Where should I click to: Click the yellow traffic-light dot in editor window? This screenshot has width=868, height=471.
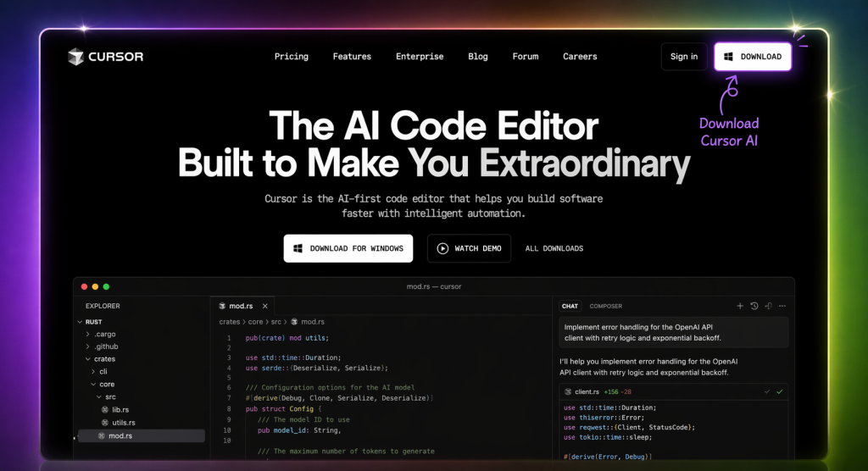coord(95,286)
